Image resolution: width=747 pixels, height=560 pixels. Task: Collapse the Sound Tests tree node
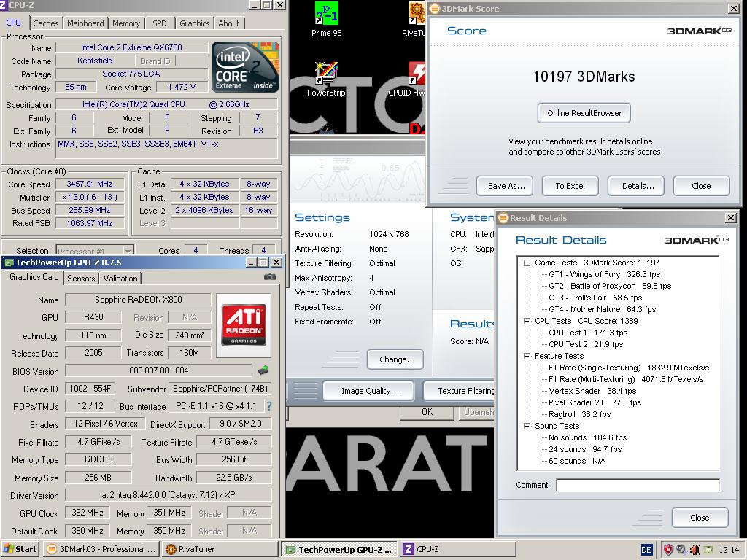point(527,426)
